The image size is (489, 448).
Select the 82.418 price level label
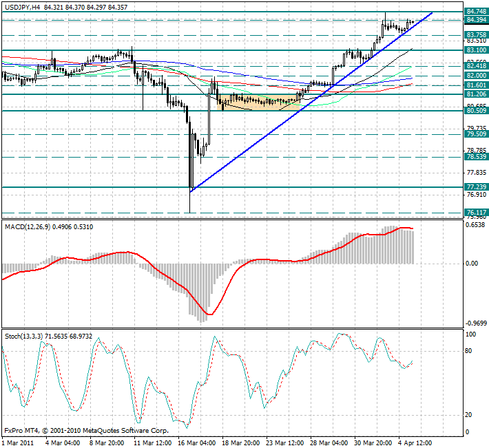[x=476, y=66]
